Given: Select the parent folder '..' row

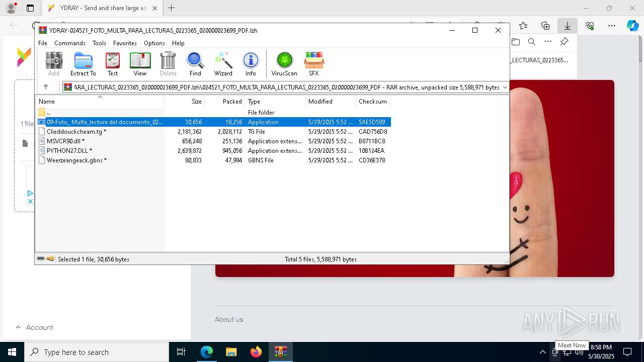Looking at the screenshot, I should pyautogui.click(x=213, y=113).
